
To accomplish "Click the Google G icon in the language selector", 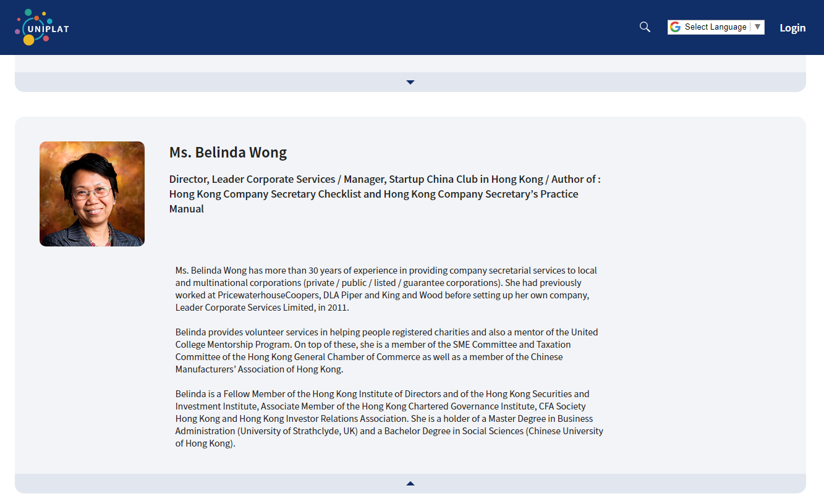I will [x=675, y=27].
